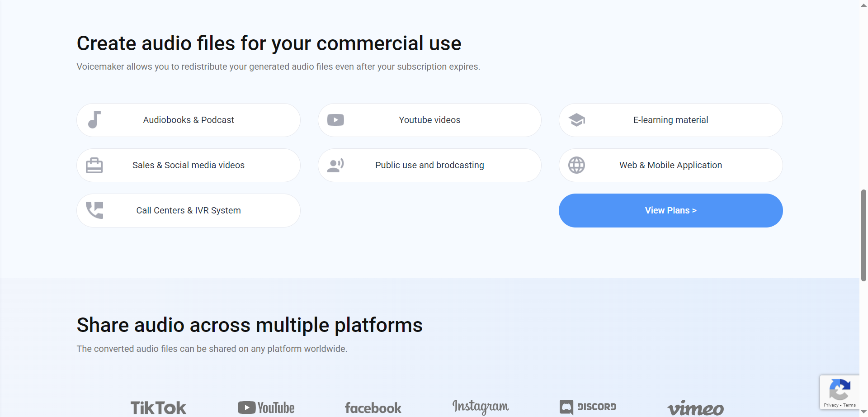Click the music note Audiobooks & Podcast icon
Image resolution: width=868 pixels, height=417 pixels.
[94, 120]
